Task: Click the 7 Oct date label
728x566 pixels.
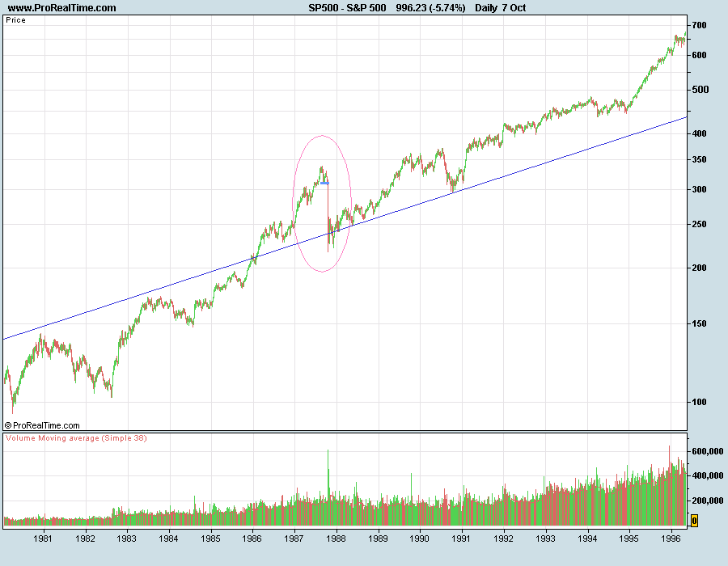Action: [x=514, y=8]
